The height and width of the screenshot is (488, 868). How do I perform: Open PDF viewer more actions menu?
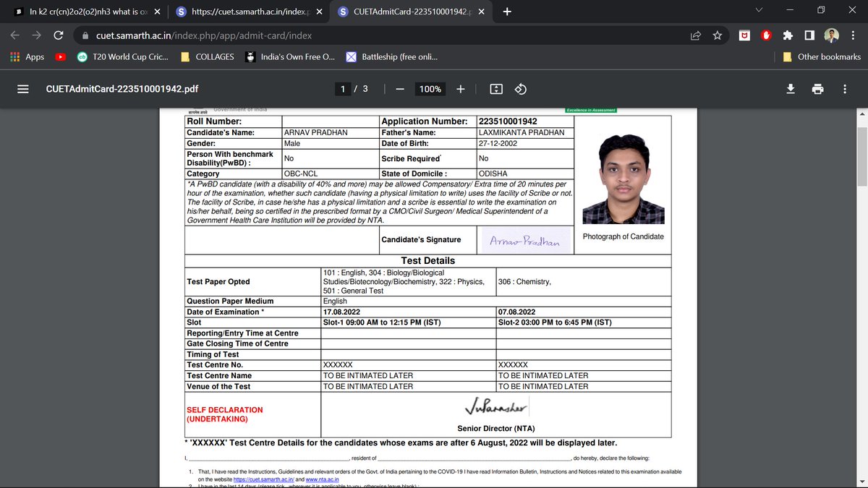click(x=844, y=89)
